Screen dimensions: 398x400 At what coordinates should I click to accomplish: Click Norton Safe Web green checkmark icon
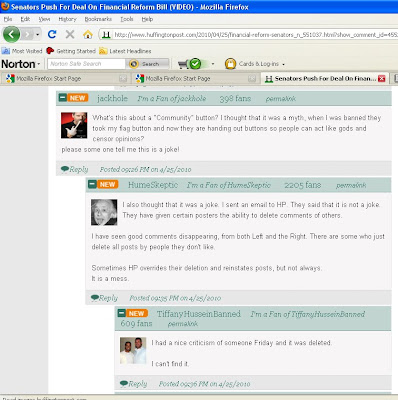[x=195, y=64]
